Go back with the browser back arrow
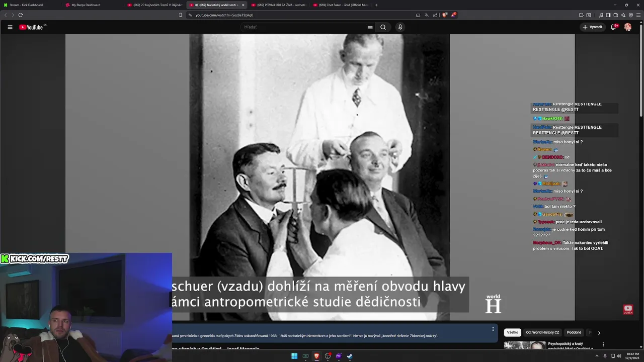 6,15
